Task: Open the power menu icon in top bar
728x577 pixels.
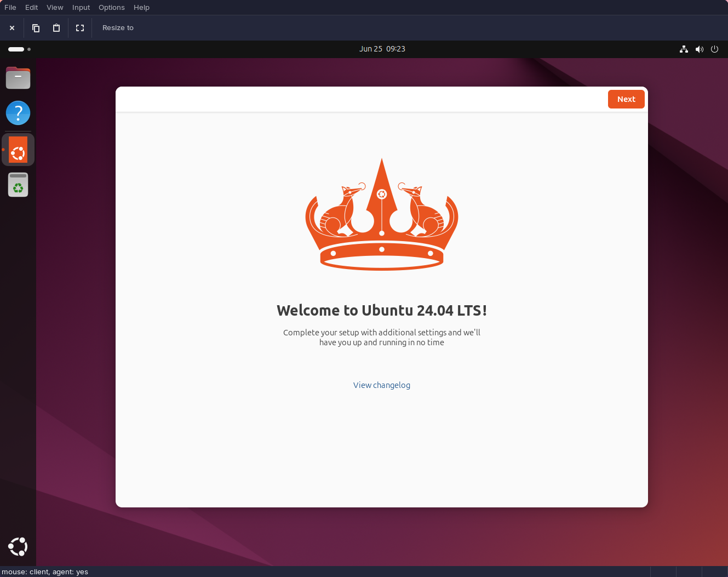Action: pyautogui.click(x=714, y=49)
